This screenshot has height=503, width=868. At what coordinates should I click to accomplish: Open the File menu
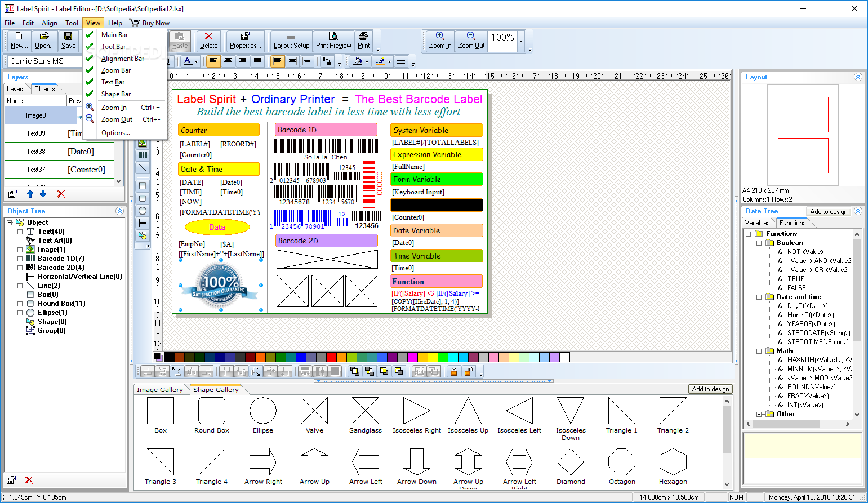pos(10,23)
